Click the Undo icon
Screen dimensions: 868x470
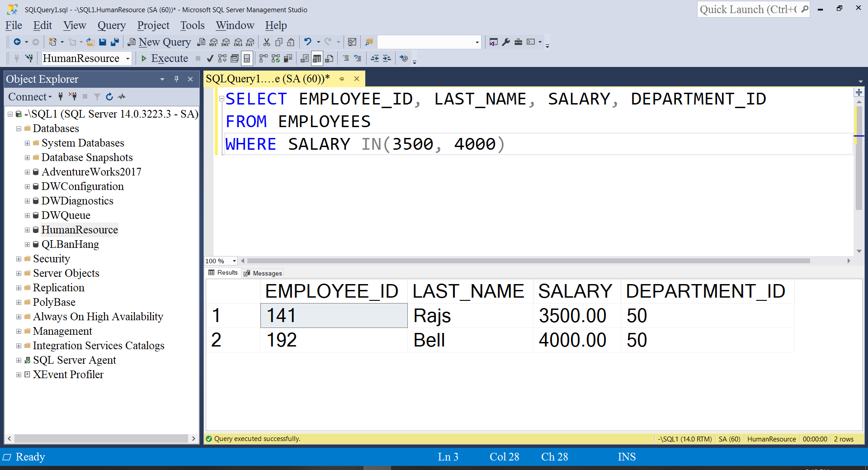point(307,42)
